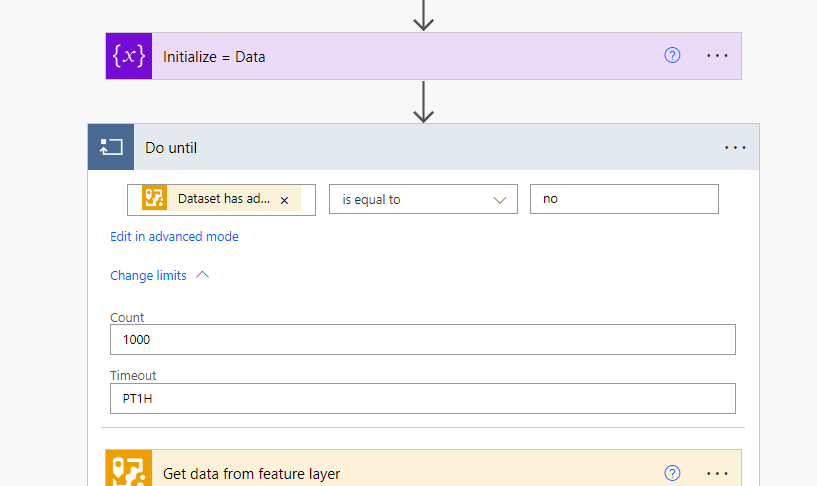Click the Timeout field showing PT1H
The width and height of the screenshot is (817, 486).
(423, 398)
